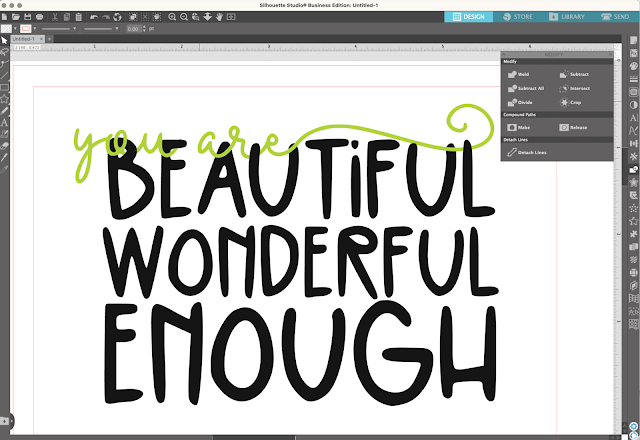Apply Subtract All to the selection
The height and width of the screenshot is (440, 640).
click(526, 88)
